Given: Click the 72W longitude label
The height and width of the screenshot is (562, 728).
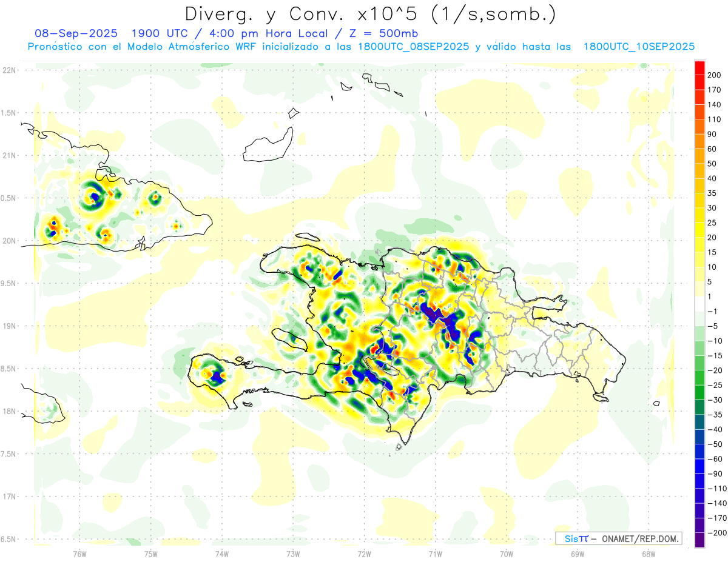Looking at the screenshot, I should (364, 554).
